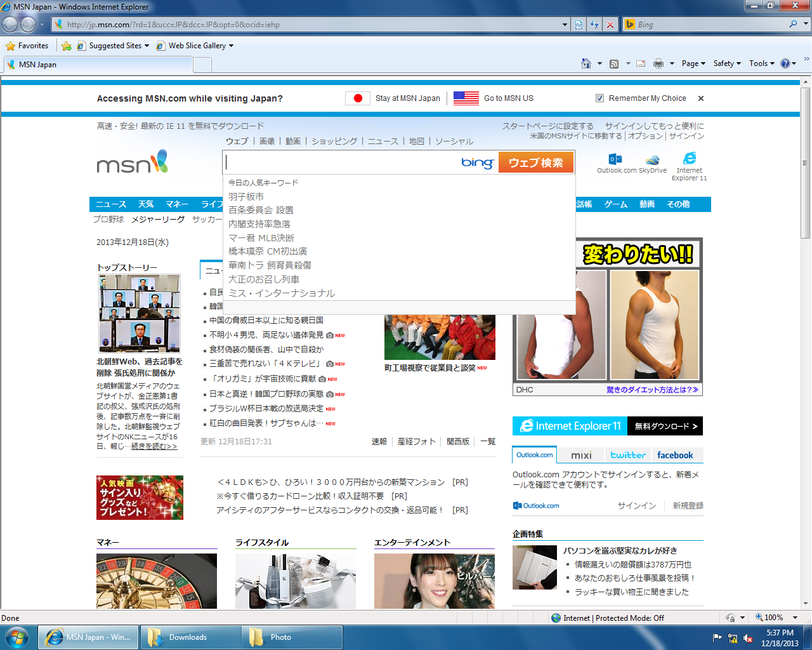Open the Favorites star button
The height and width of the screenshot is (650, 812).
[27, 46]
